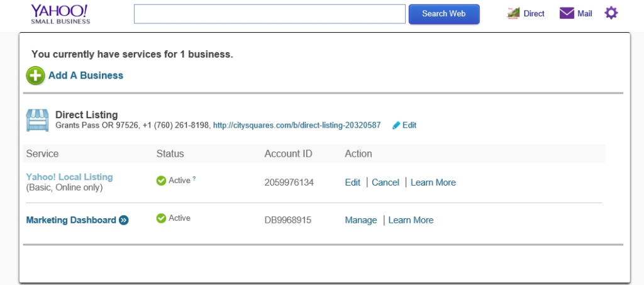Focus the web search input field

point(269,14)
